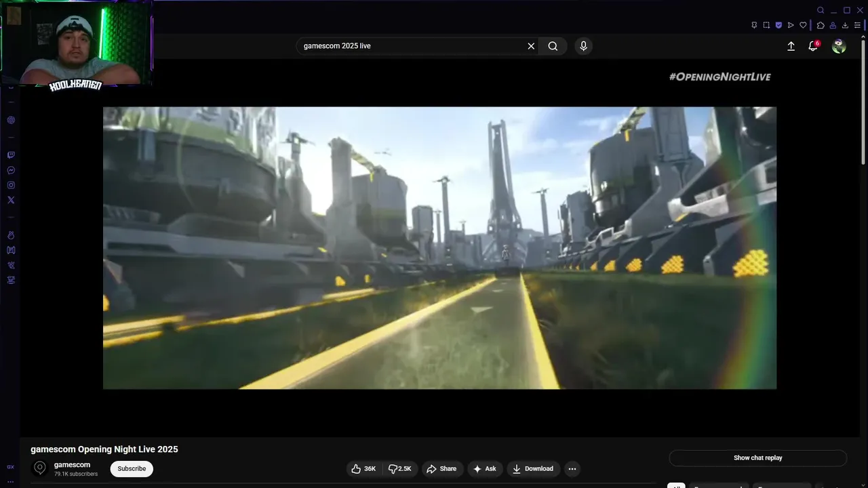The image size is (868, 488).
Task: Click the '79.1K subscribers' text
Action: pos(76,474)
